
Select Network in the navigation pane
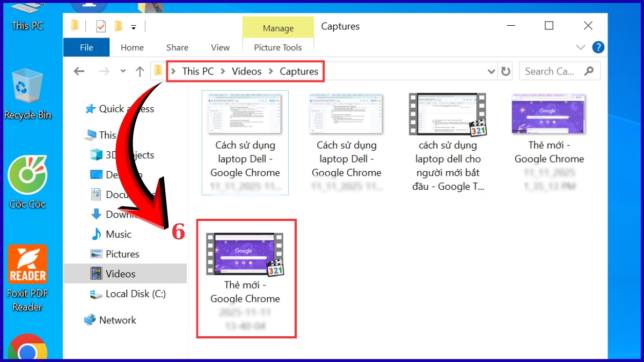pyautogui.click(x=110, y=320)
